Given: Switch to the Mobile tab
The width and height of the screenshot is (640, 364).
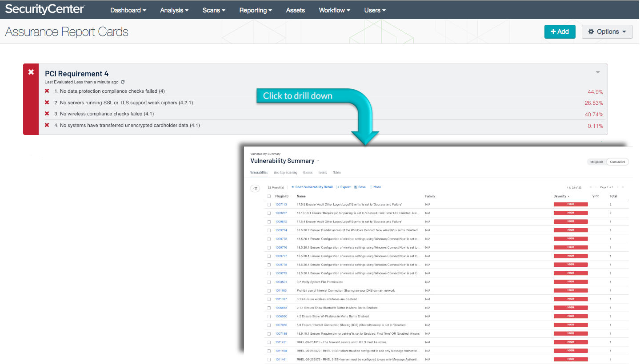Looking at the screenshot, I should point(337,173).
